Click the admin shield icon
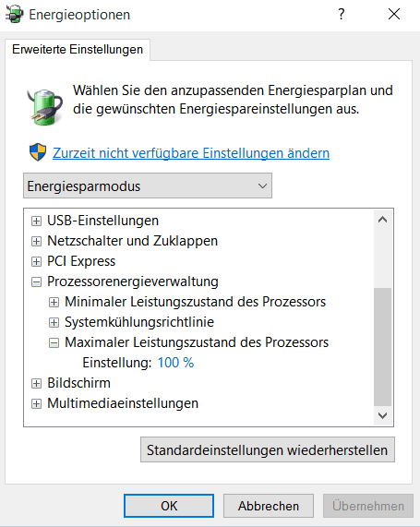Image resolution: width=420 pixels, height=527 pixels. tap(38, 152)
